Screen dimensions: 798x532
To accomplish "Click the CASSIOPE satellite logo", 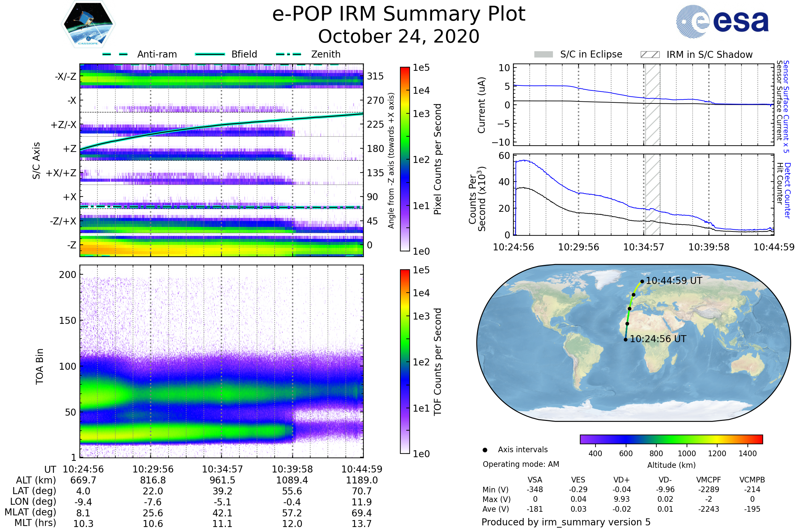I will pyautogui.click(x=88, y=24).
